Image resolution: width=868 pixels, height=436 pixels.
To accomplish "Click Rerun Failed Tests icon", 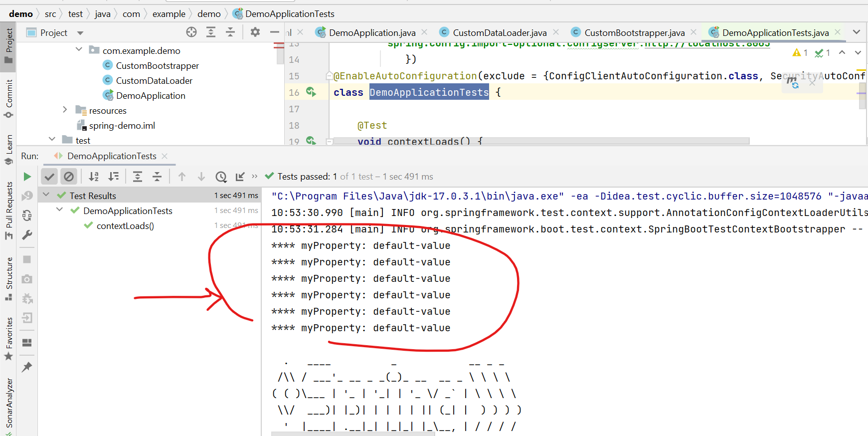I will pos(27,196).
